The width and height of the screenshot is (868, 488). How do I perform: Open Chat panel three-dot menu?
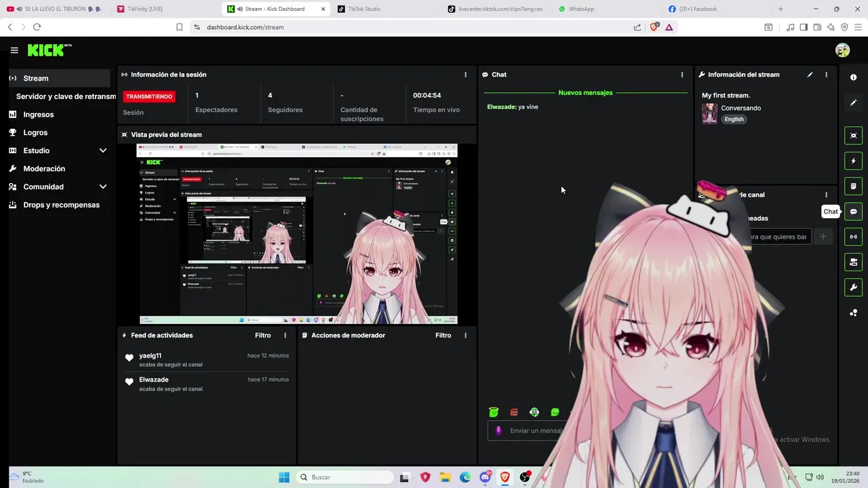(682, 75)
